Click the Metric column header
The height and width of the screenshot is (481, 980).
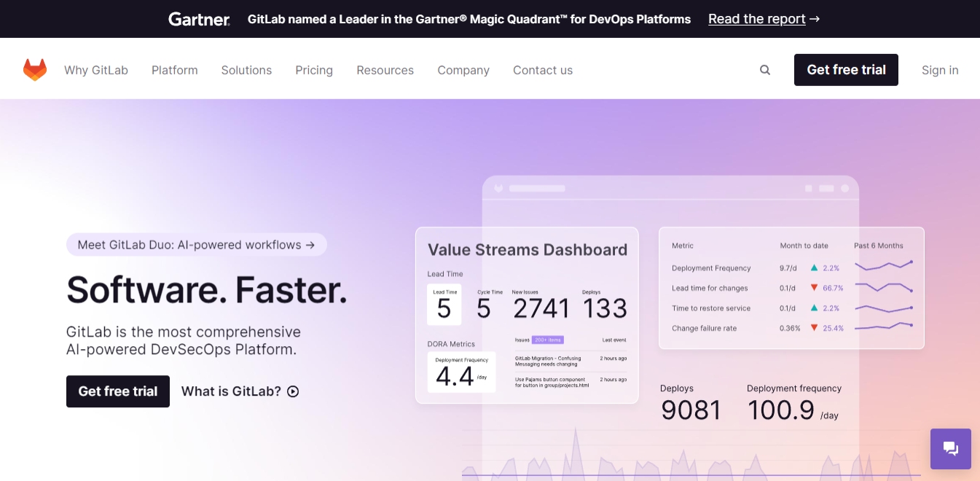click(683, 246)
